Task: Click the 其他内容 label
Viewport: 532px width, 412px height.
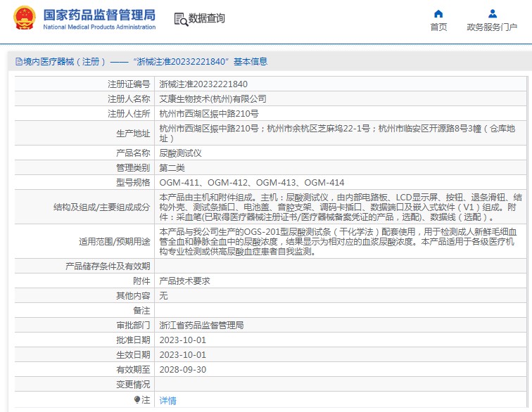Action: (x=133, y=296)
